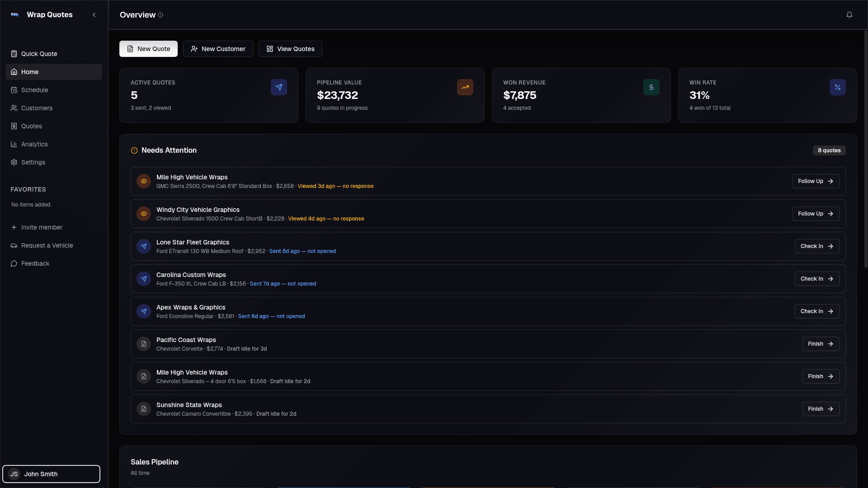
Task: Click the Overview info icon
Action: pyautogui.click(x=160, y=15)
